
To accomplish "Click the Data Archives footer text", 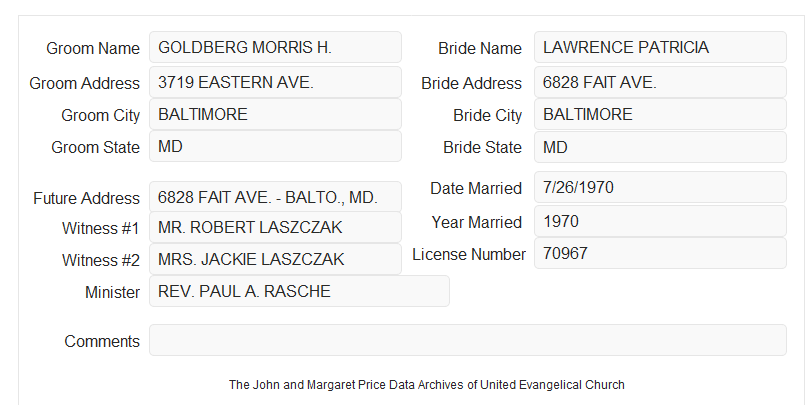I will tap(427, 385).
